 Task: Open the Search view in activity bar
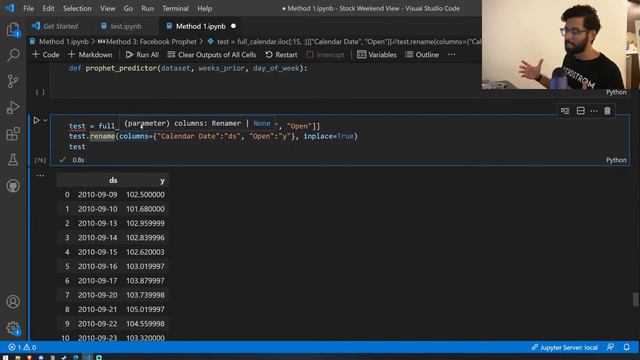click(13, 55)
